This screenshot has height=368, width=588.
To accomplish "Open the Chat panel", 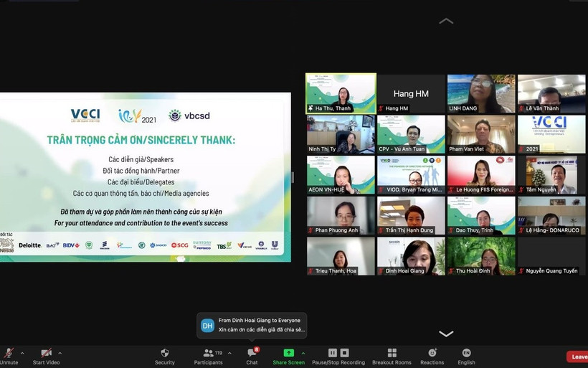I will point(252,354).
